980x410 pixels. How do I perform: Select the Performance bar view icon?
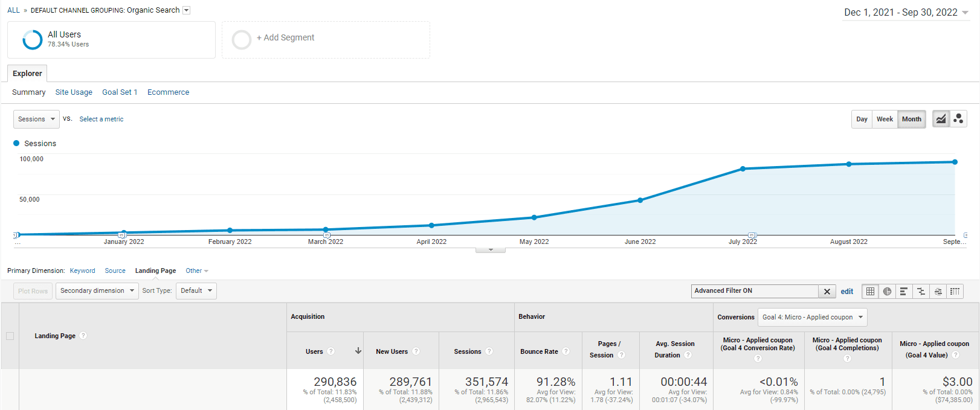pos(904,292)
